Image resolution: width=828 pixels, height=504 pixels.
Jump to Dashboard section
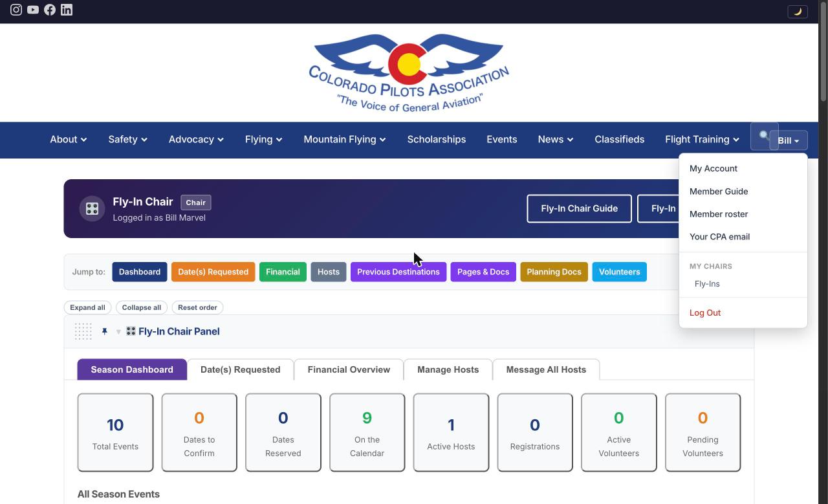click(140, 272)
